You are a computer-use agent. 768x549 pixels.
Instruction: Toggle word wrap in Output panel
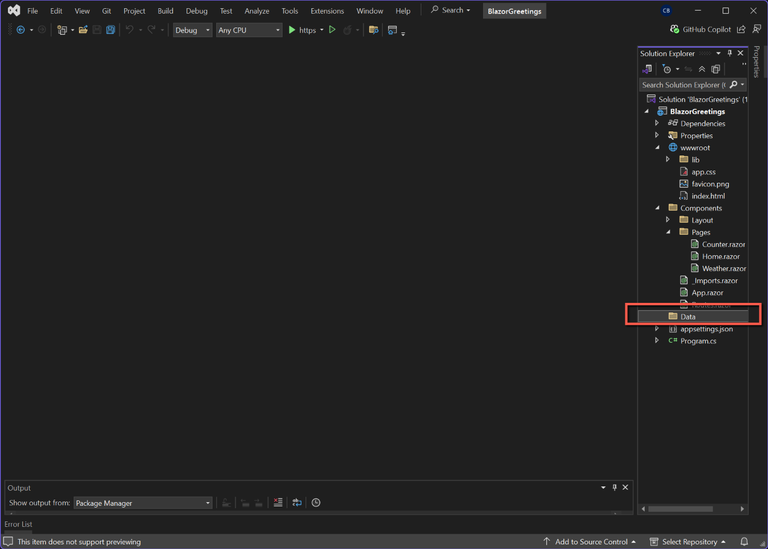pyautogui.click(x=297, y=503)
